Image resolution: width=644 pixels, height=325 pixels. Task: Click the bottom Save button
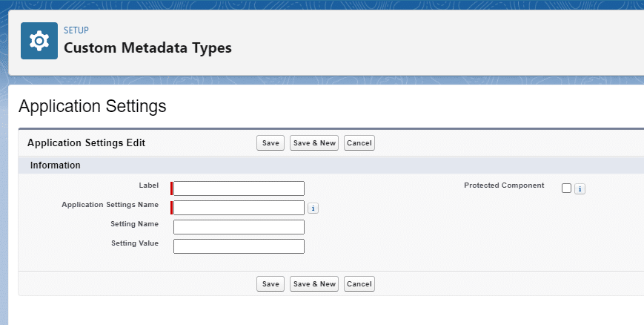click(x=270, y=283)
